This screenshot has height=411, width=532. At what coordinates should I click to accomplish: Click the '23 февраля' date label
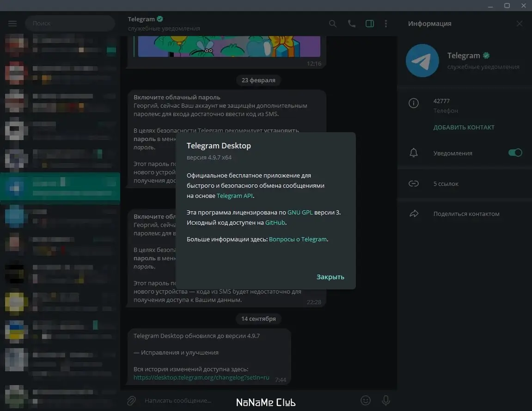click(x=258, y=80)
